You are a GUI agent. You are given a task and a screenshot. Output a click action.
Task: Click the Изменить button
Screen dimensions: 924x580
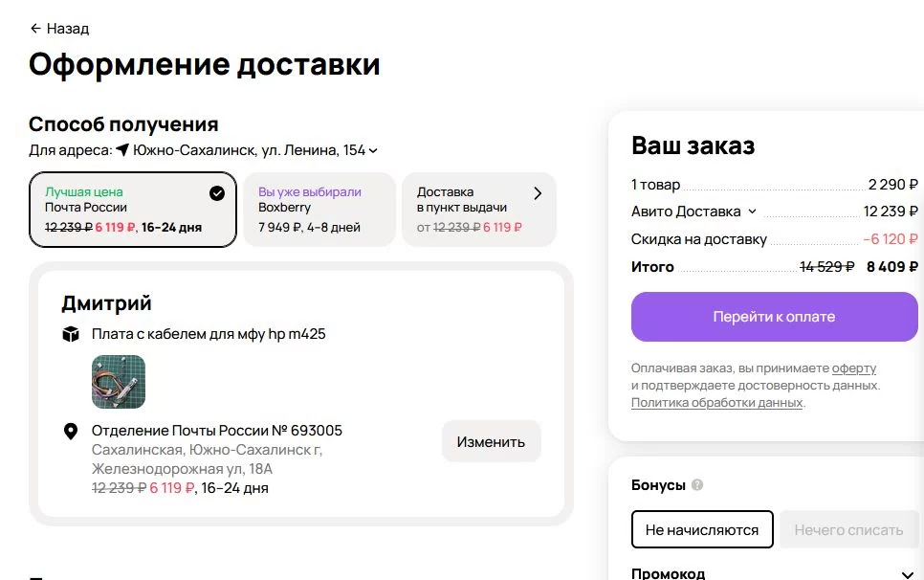(x=491, y=441)
